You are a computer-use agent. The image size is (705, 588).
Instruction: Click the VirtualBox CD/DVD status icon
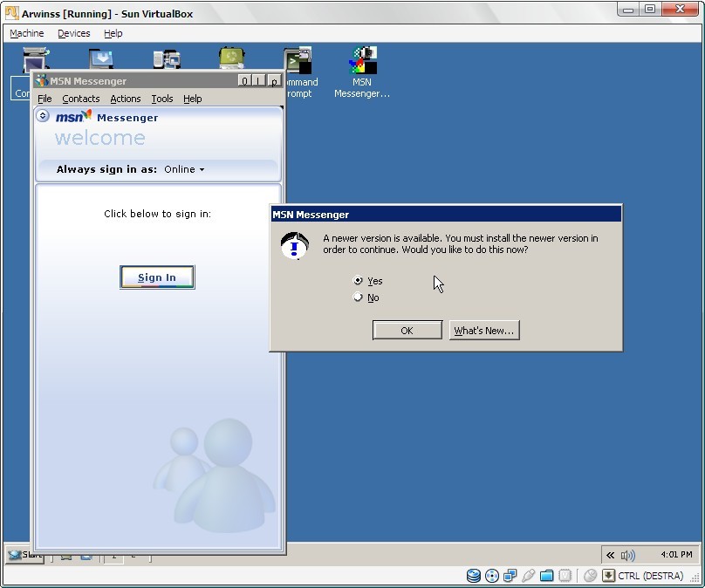pos(492,576)
